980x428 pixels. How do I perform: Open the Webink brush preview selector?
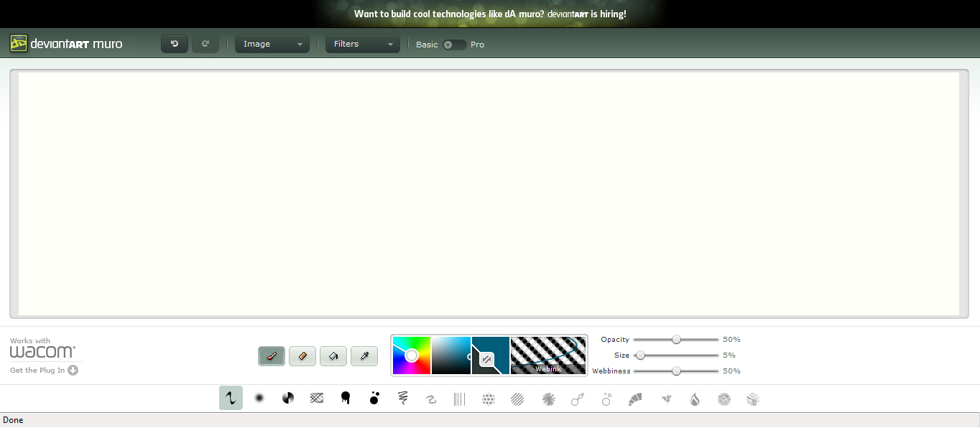[x=548, y=355]
